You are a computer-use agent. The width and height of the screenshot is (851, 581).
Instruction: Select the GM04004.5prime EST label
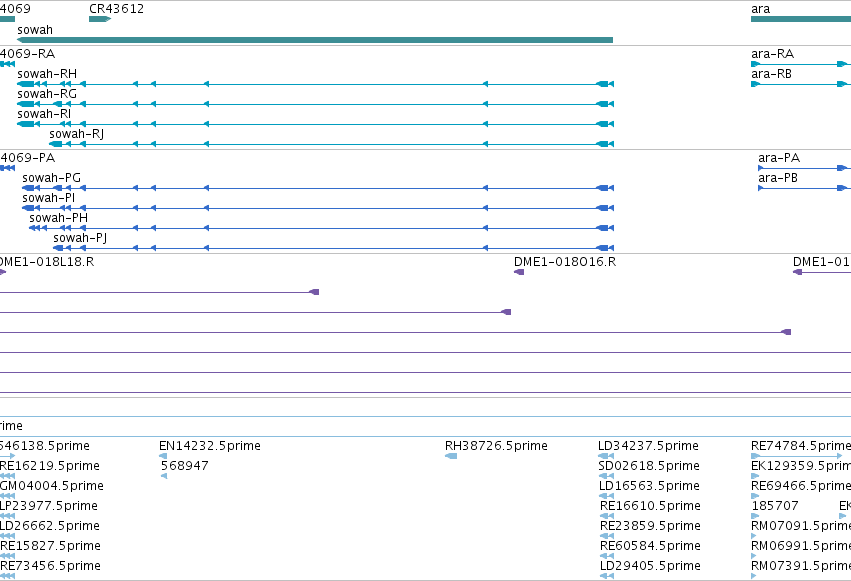coord(52,486)
